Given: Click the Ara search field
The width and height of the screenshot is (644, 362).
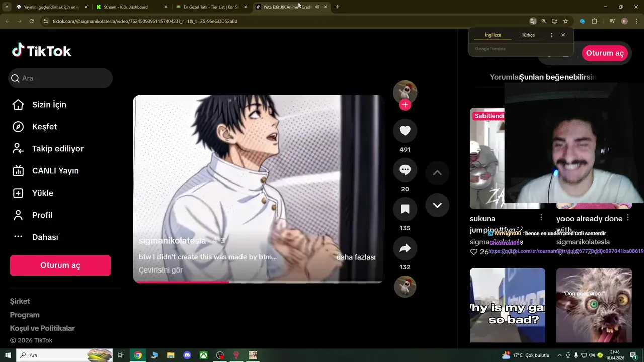Looking at the screenshot, I should (x=60, y=78).
